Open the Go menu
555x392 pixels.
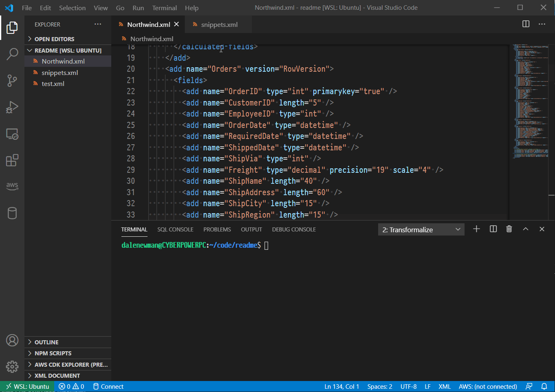pyautogui.click(x=120, y=8)
